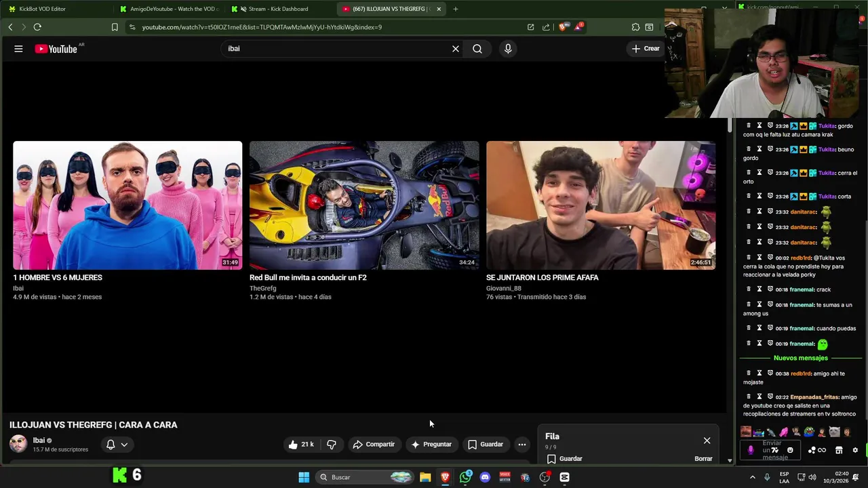Clear the queue with Borrar
The image size is (868, 488).
[x=703, y=459]
